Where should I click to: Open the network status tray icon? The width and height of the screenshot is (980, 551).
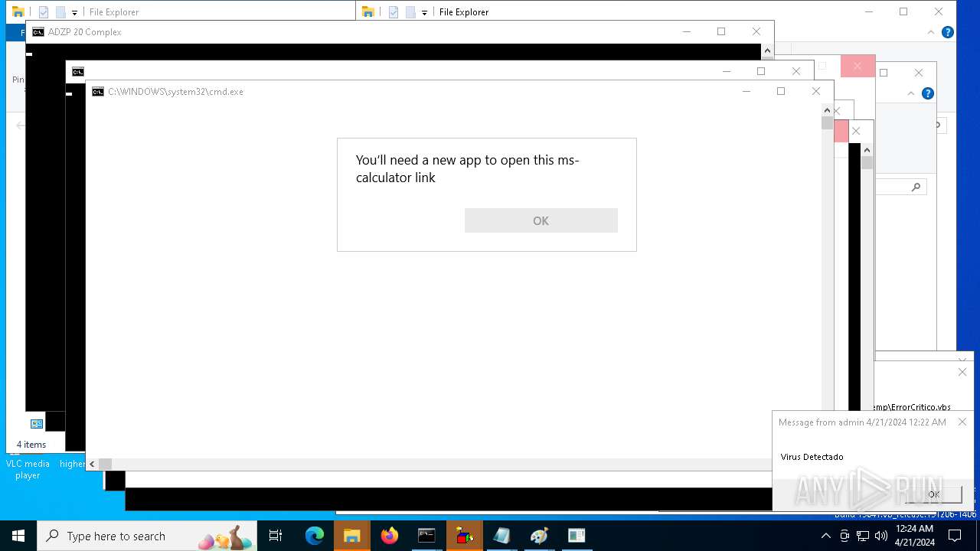click(x=863, y=536)
